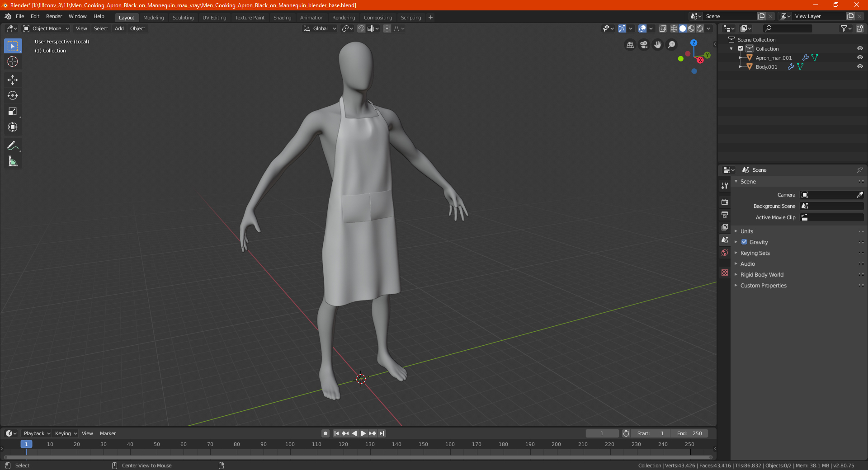Select the Transform tool
868x470 pixels.
click(13, 127)
